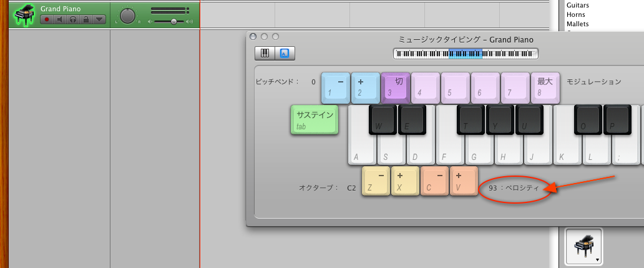Screen dimensions: 644x268
Task: Play the white piano key labeled H
Action: click(509, 150)
